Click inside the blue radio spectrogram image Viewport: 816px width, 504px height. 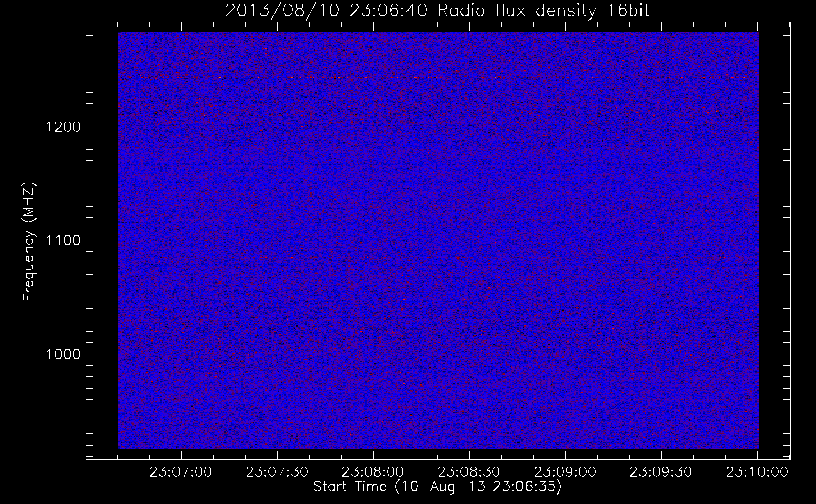click(438, 240)
